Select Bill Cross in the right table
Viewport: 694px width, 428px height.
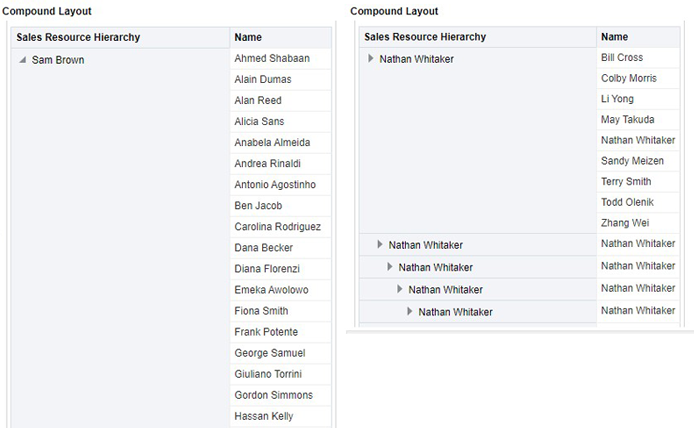click(638, 58)
